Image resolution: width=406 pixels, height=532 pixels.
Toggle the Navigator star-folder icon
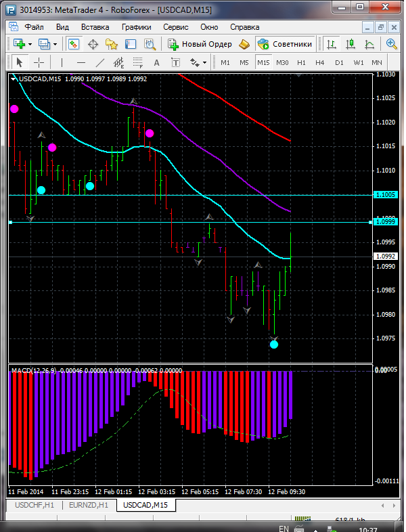pos(112,44)
